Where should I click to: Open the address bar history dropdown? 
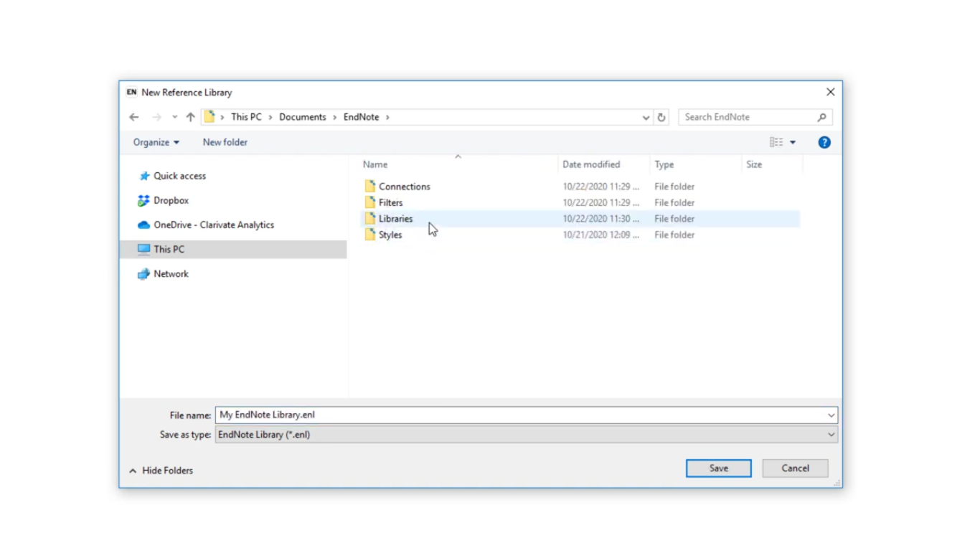[x=646, y=118]
